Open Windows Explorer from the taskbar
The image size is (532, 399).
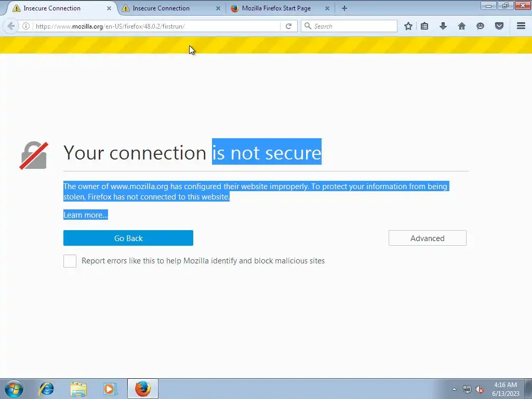(x=78, y=389)
